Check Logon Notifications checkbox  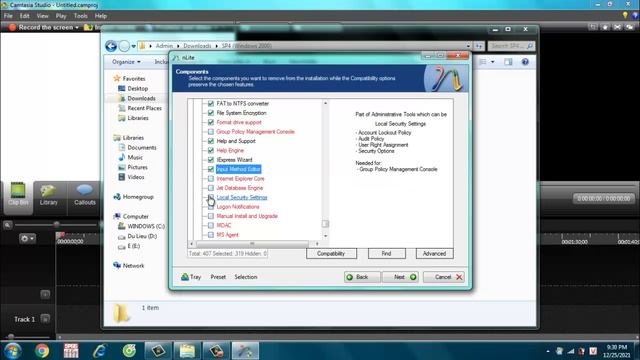(211, 207)
